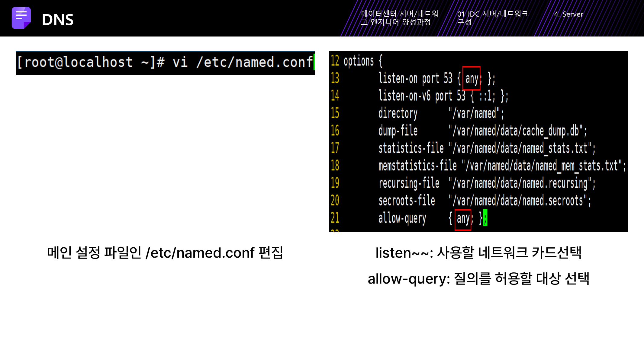
Task: Click the purple document icon beside DNS
Action: pyautogui.click(x=21, y=18)
